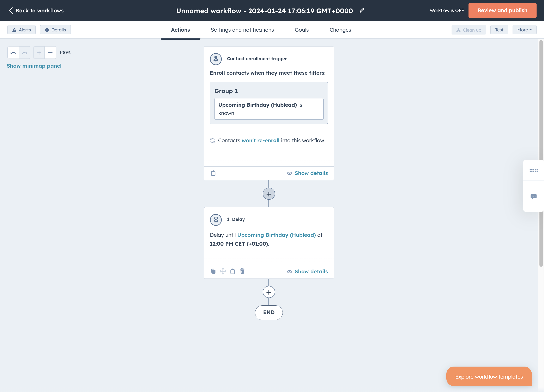Open the Goals tab
Viewport: 544px width, 392px height.
(302, 30)
